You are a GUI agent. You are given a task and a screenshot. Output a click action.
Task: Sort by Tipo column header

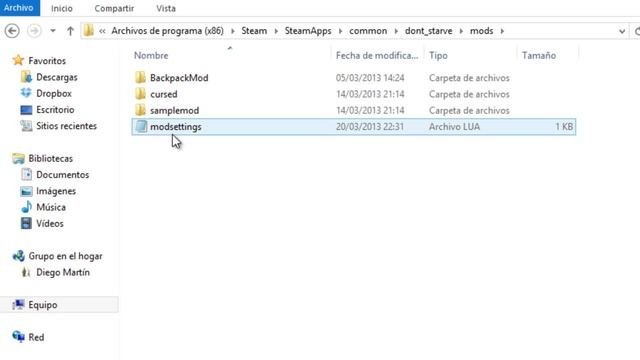pyautogui.click(x=438, y=56)
